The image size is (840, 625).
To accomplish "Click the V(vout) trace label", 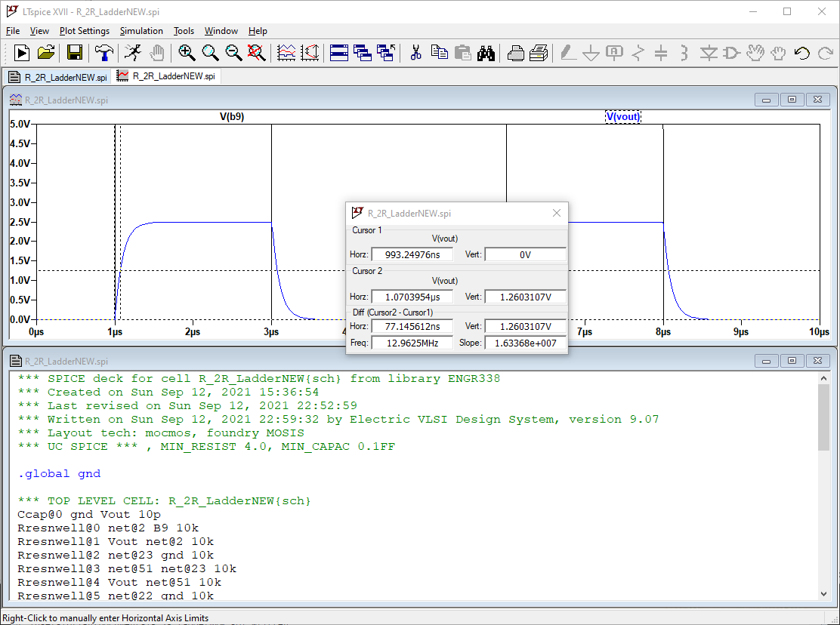I will tap(623, 117).
